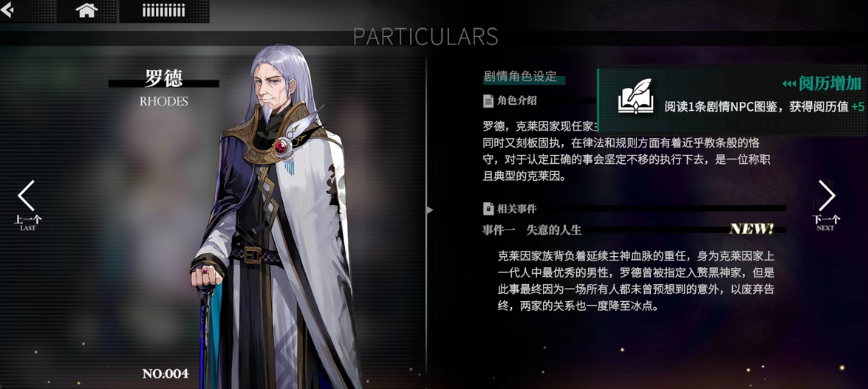Click the 角色介绍 document icon

tap(488, 100)
